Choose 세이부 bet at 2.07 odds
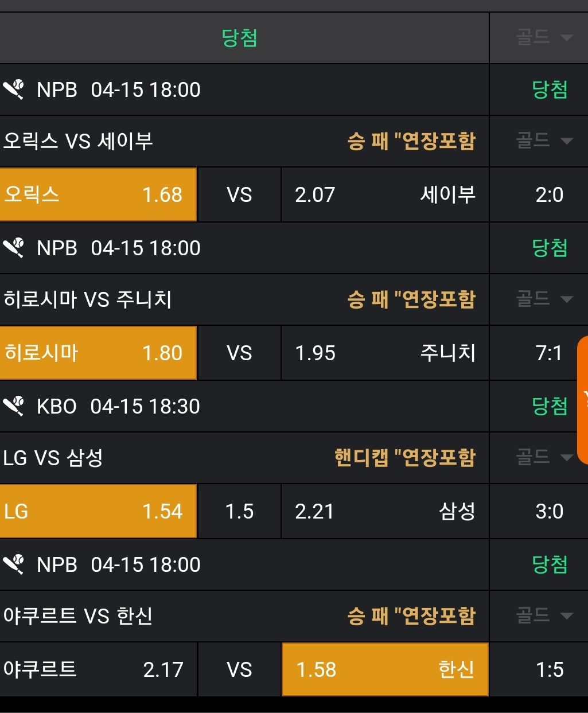The height and width of the screenshot is (713, 588). click(x=385, y=194)
